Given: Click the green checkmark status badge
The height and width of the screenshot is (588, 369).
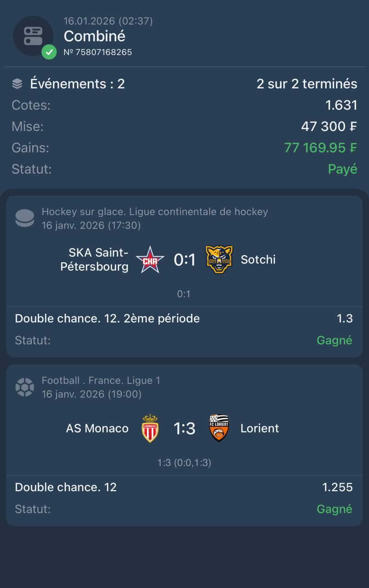Looking at the screenshot, I should click(x=49, y=52).
